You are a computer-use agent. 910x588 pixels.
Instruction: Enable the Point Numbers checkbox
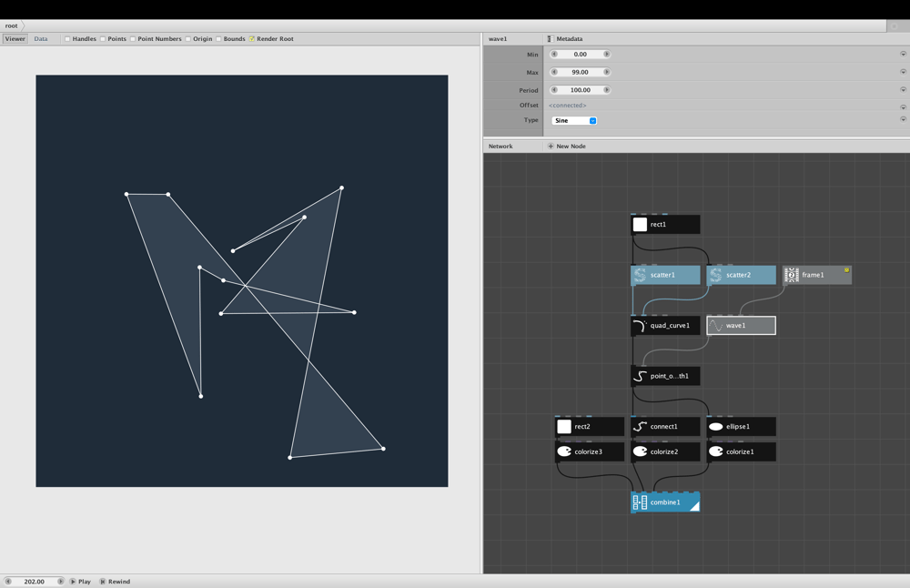point(133,39)
